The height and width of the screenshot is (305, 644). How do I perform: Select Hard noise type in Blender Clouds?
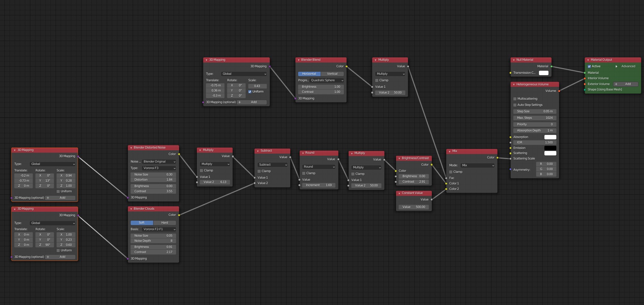(164, 223)
